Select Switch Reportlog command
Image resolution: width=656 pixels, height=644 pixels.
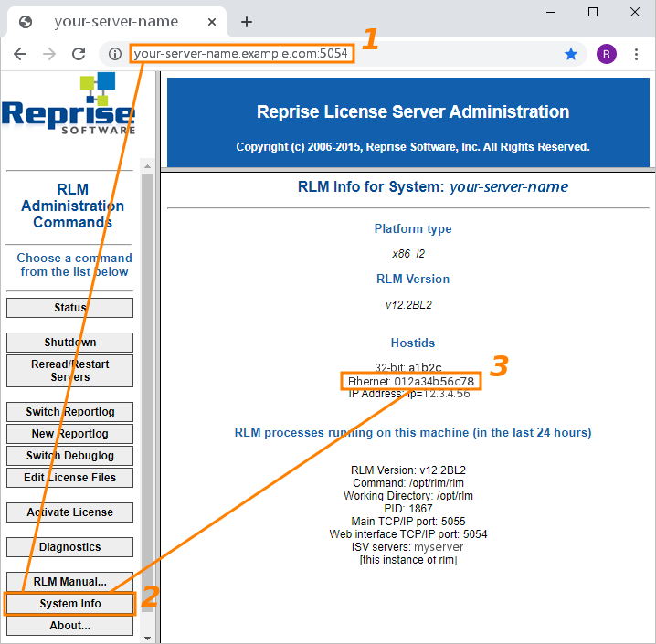click(69, 412)
